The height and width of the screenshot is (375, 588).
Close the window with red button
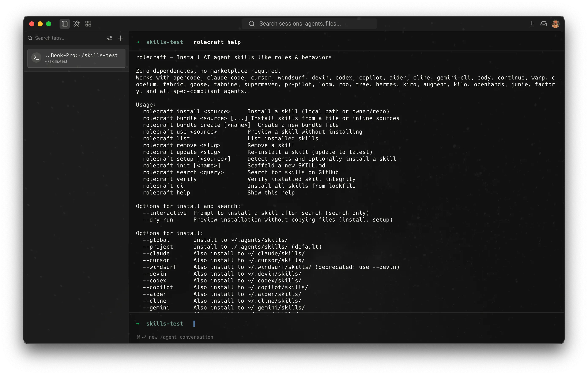[x=32, y=24]
